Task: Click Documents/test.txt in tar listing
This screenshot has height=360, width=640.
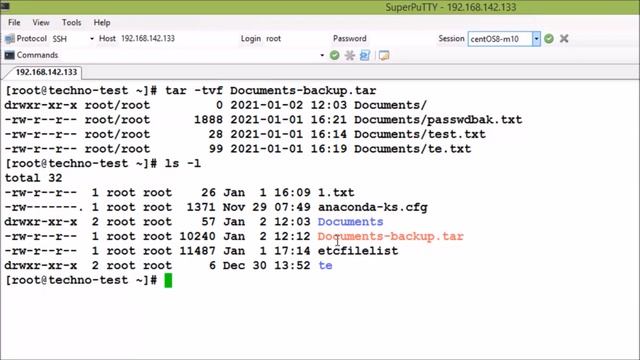Action: (420, 134)
